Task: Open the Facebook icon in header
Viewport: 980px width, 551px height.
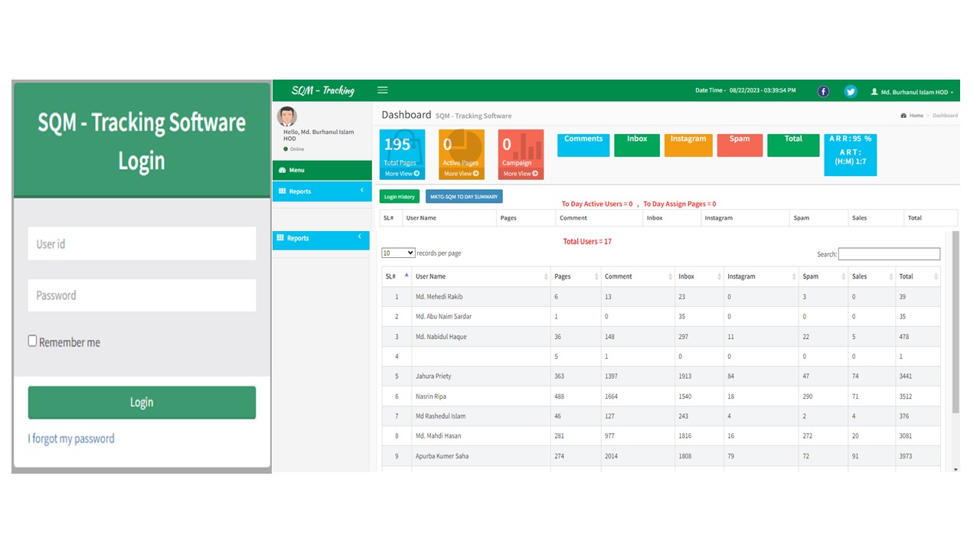Action: pyautogui.click(x=823, y=91)
